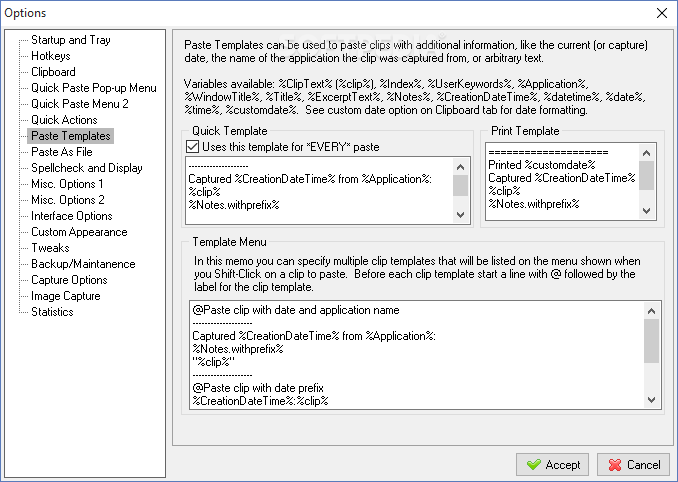This screenshot has width=678, height=482.
Task: Open Quick Paste Menu 2 settings
Action: (x=80, y=104)
